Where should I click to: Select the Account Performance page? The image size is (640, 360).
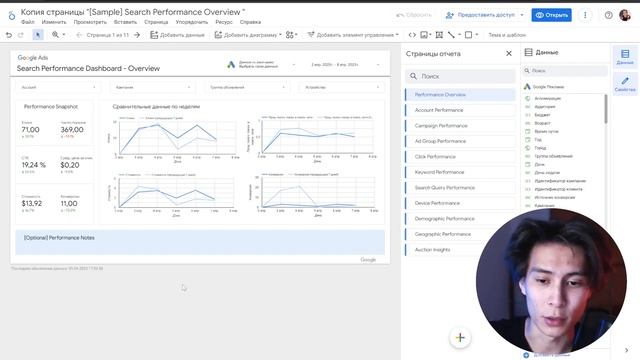pos(460,110)
